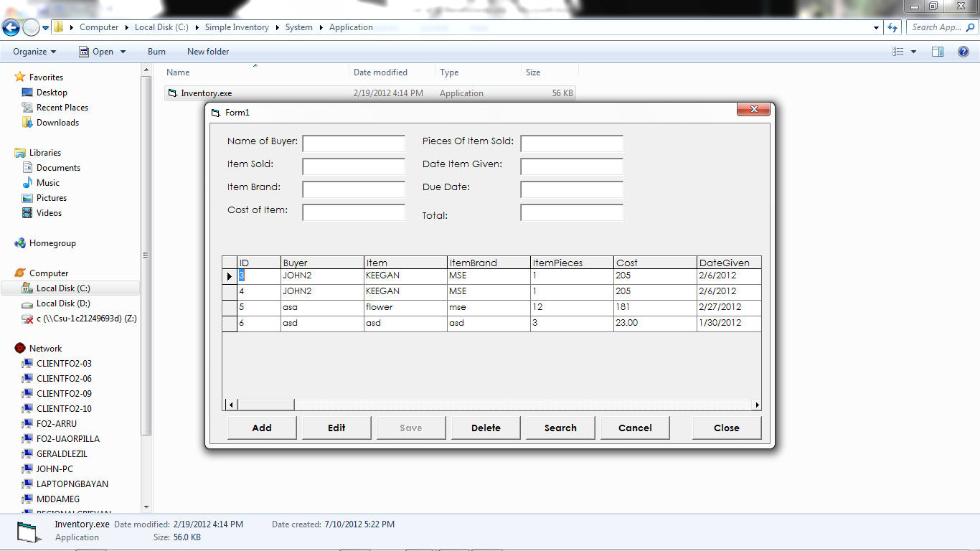Viewport: 980px width, 551px height.
Task: Click the Buyer column header
Action: tap(322, 263)
